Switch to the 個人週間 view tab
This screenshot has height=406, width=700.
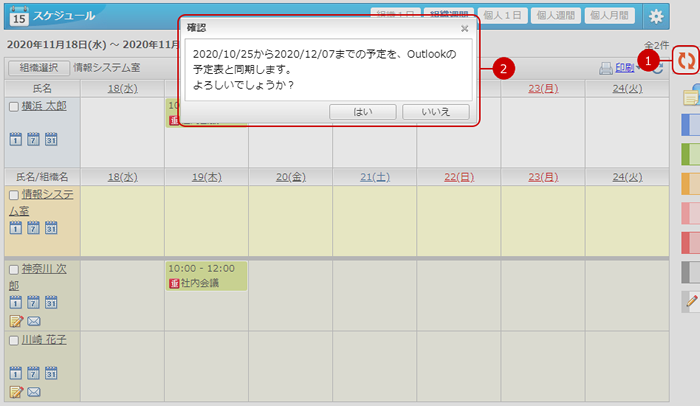[x=555, y=16]
